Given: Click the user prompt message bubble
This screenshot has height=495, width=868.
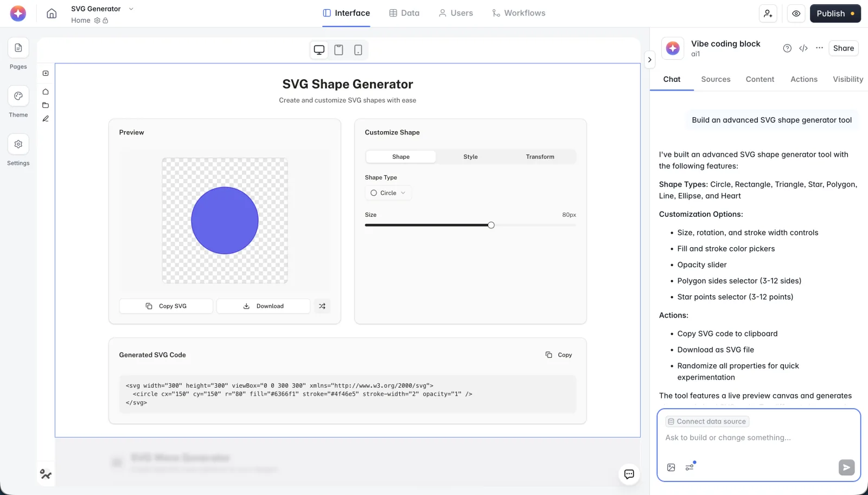Looking at the screenshot, I should coord(771,120).
